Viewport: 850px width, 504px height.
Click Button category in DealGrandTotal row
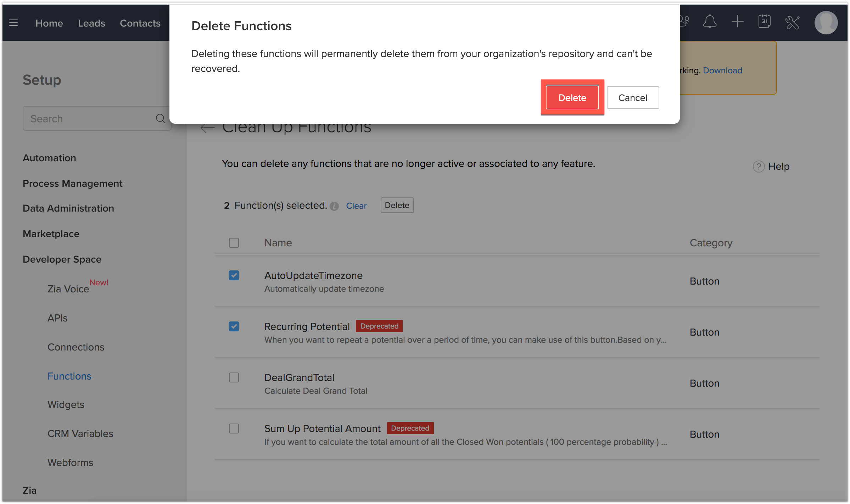(x=704, y=383)
